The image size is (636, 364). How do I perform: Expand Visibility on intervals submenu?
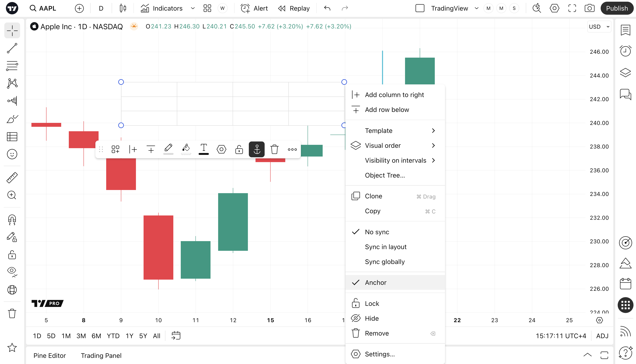point(399,160)
